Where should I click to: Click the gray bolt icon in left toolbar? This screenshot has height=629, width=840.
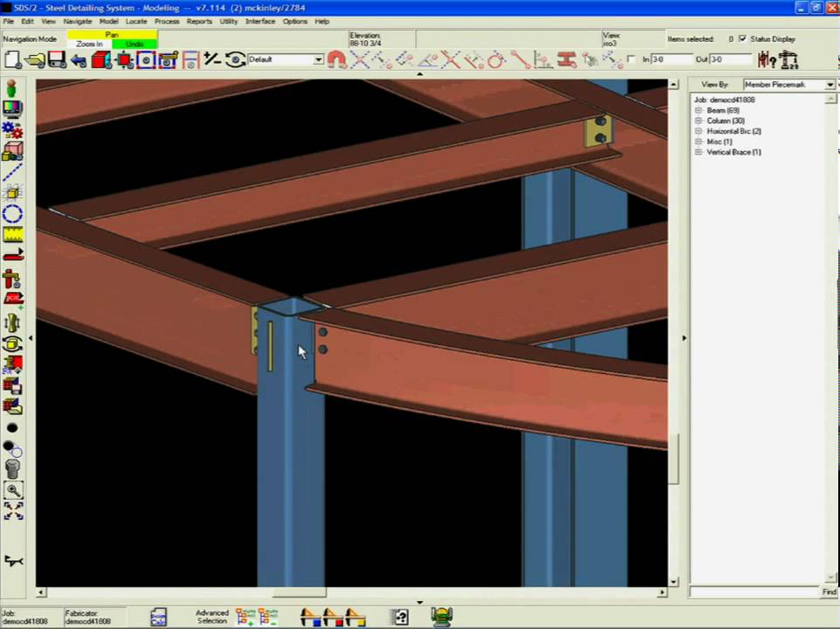tap(12, 469)
